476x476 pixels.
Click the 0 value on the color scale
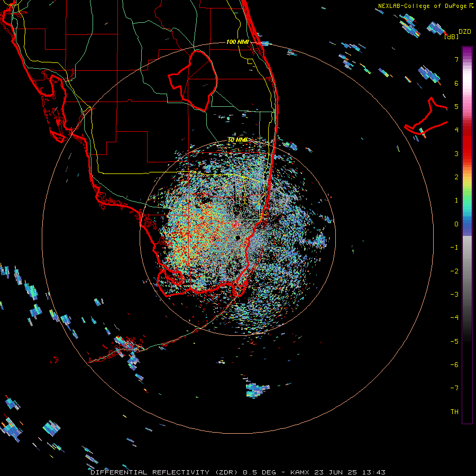pyautogui.click(x=456, y=224)
